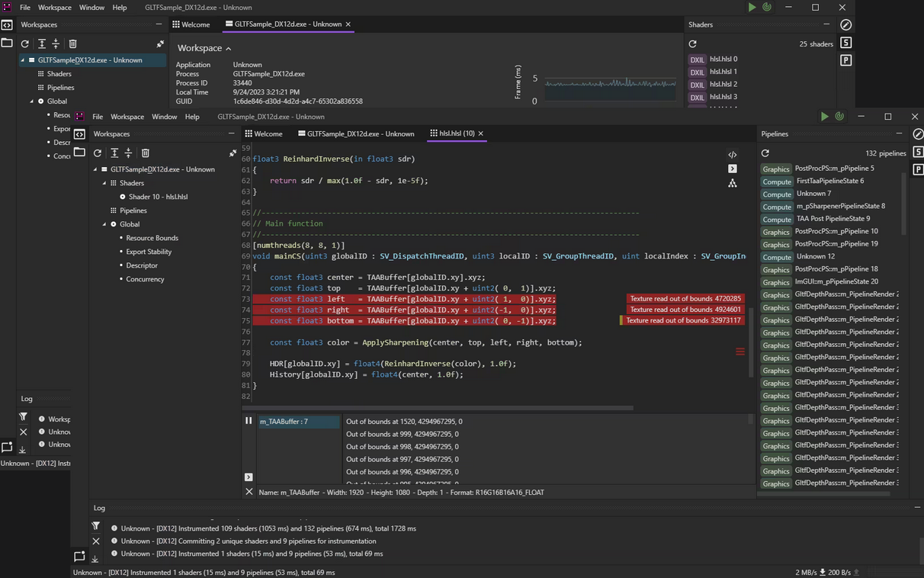The width and height of the screenshot is (924, 578).
Task: Open the Workspace menu in the front window
Action: click(127, 117)
